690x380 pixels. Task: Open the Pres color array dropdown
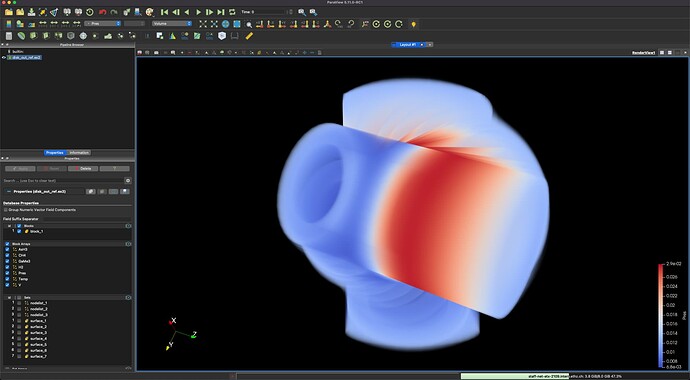[103, 24]
